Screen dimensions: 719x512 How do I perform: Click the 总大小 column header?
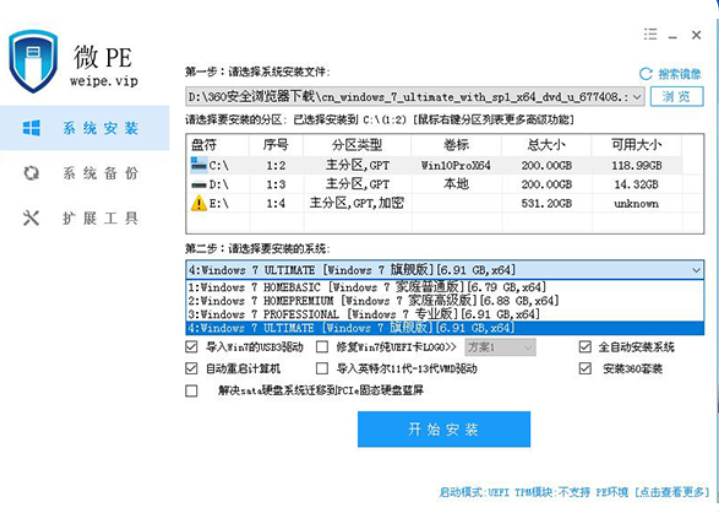[x=547, y=145]
